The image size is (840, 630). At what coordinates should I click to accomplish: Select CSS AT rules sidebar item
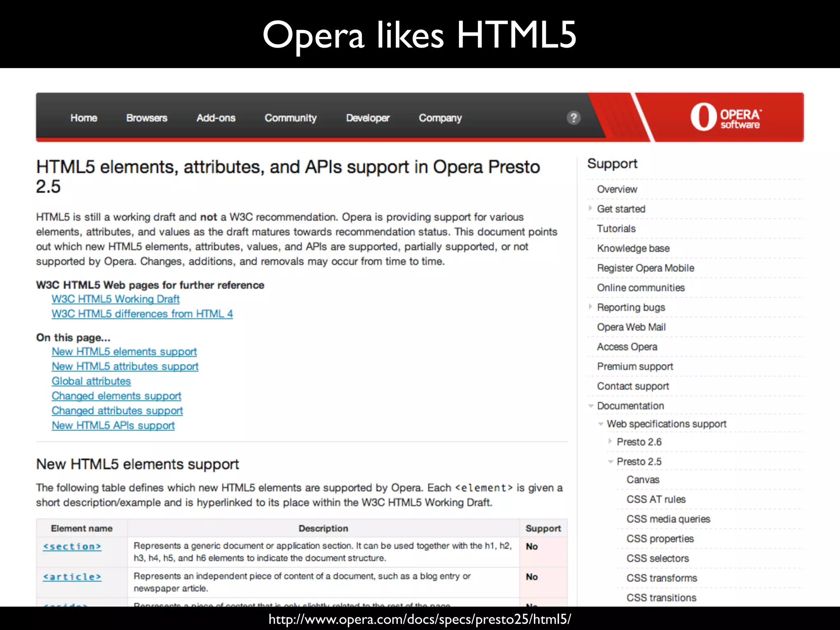pyautogui.click(x=656, y=499)
